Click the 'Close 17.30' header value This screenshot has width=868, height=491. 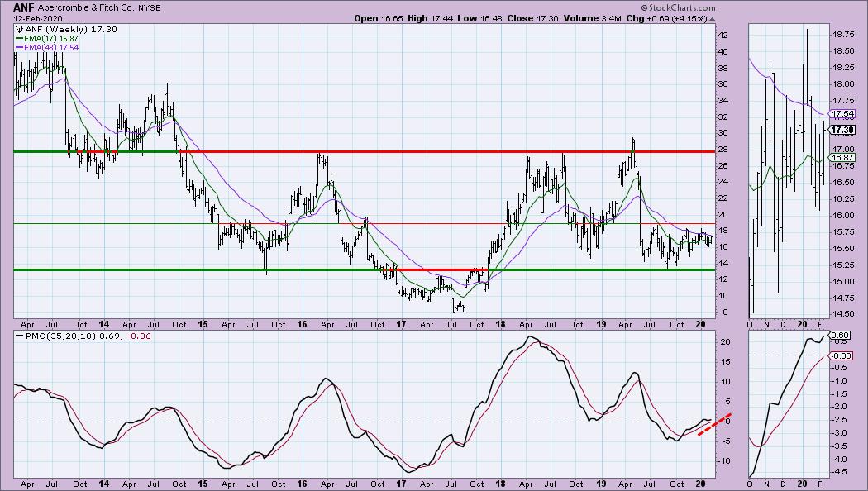(x=532, y=18)
